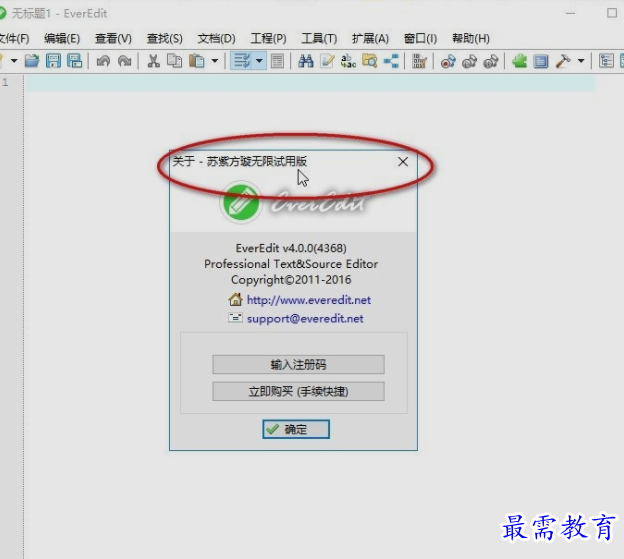
Task: Open Find with the binoculars icon
Action: [306, 61]
